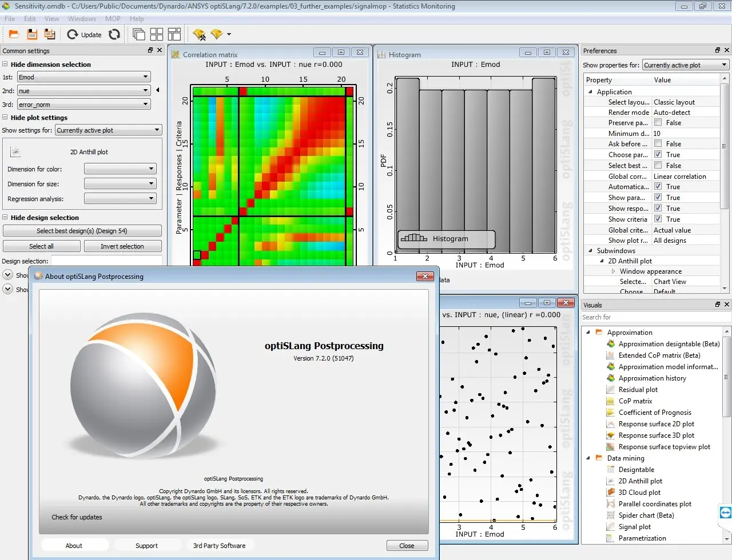Click the 3D Cloud plot icon
The height and width of the screenshot is (560, 732).
point(611,493)
